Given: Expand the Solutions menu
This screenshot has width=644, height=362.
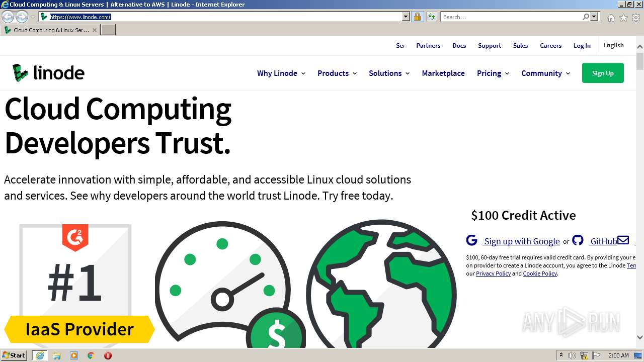Looking at the screenshot, I should [389, 73].
